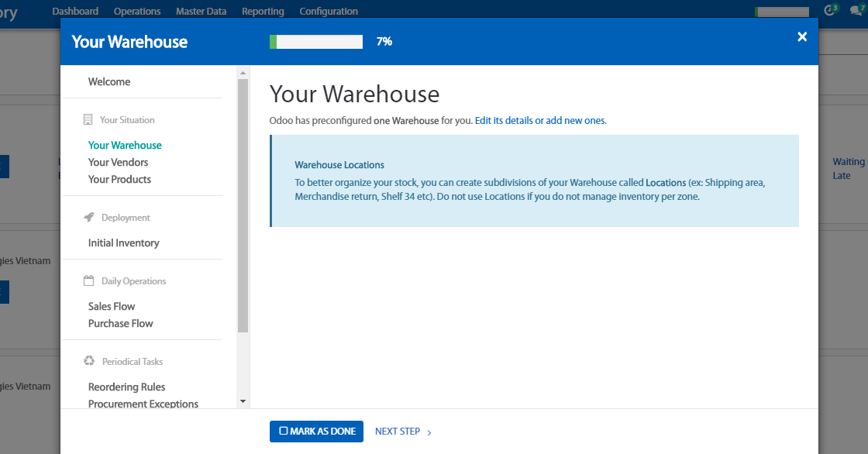Open Edit its details or add new ones link

540,121
